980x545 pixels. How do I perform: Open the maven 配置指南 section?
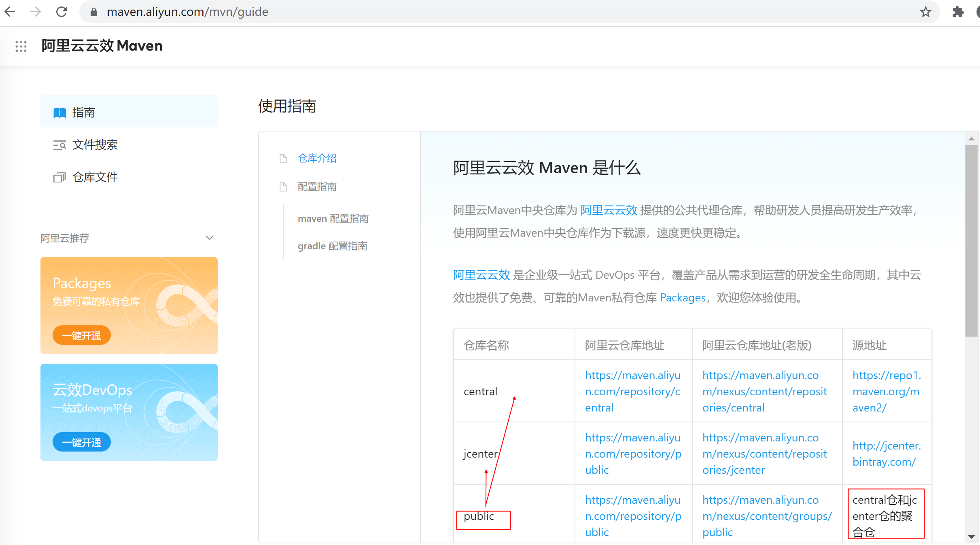(x=333, y=218)
